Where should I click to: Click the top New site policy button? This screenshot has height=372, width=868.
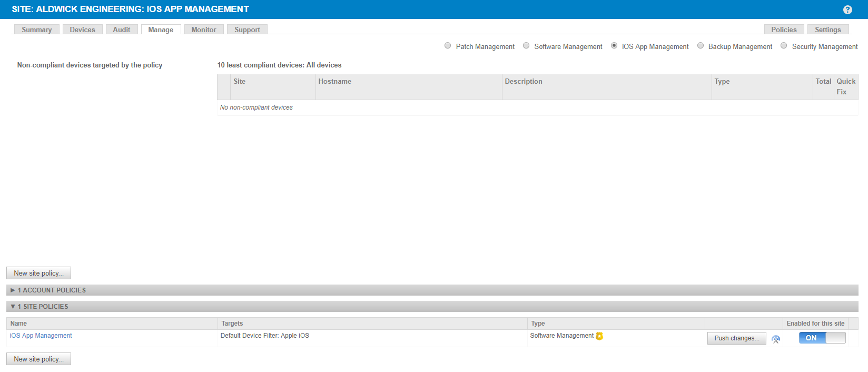pos(38,273)
